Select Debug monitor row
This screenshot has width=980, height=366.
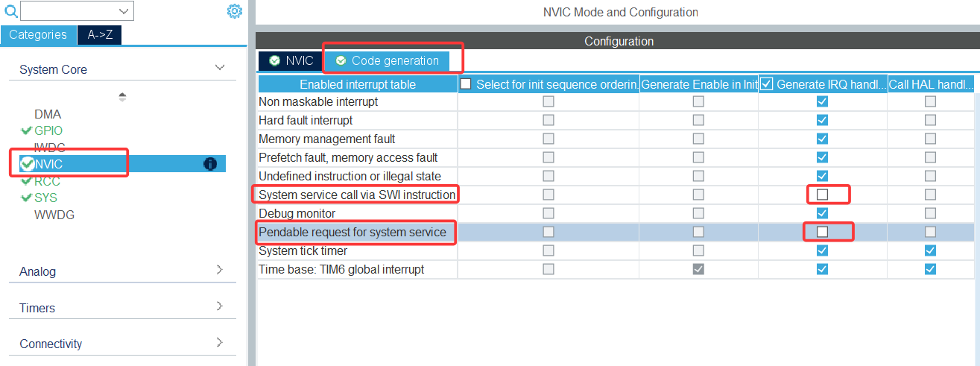[x=616, y=213]
